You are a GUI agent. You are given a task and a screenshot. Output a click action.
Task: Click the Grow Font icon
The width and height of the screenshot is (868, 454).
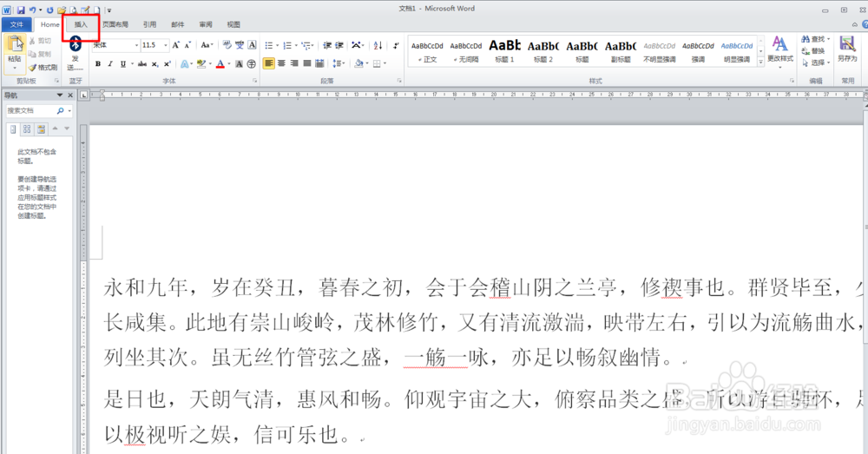[x=175, y=45]
